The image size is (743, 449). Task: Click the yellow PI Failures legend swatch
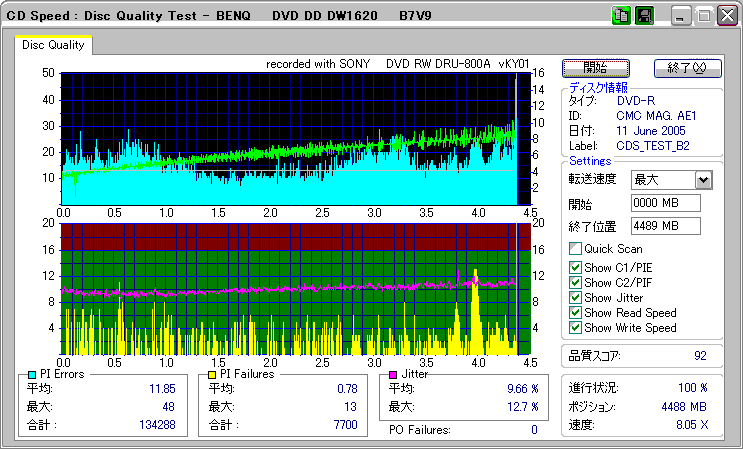(x=211, y=374)
